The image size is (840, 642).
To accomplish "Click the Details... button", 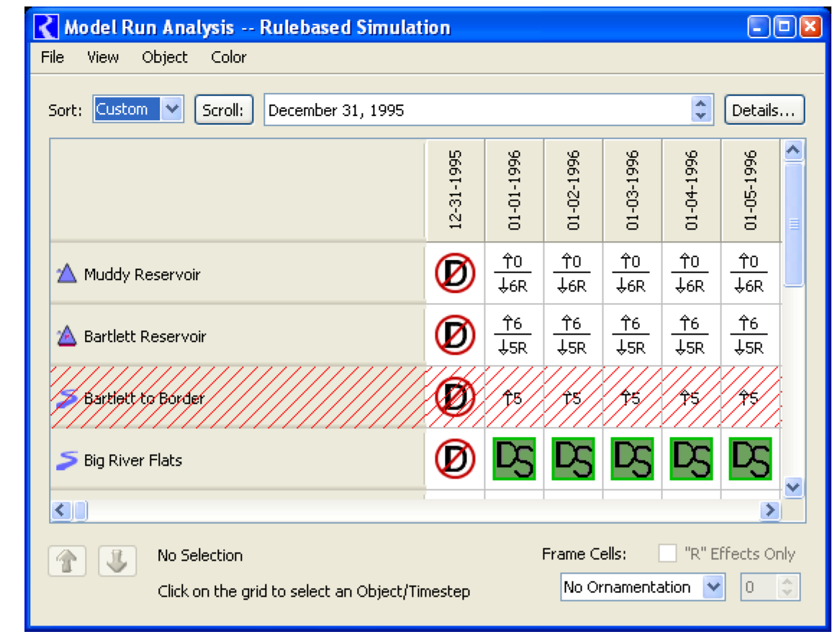I will coord(764,110).
